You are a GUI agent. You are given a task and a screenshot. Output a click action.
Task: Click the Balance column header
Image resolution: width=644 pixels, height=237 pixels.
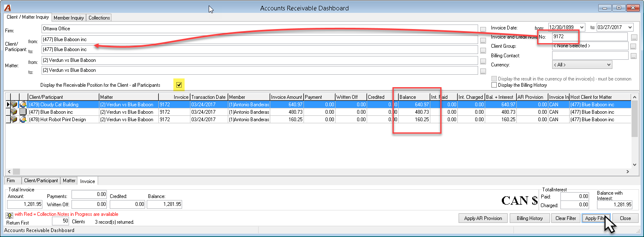414,97
